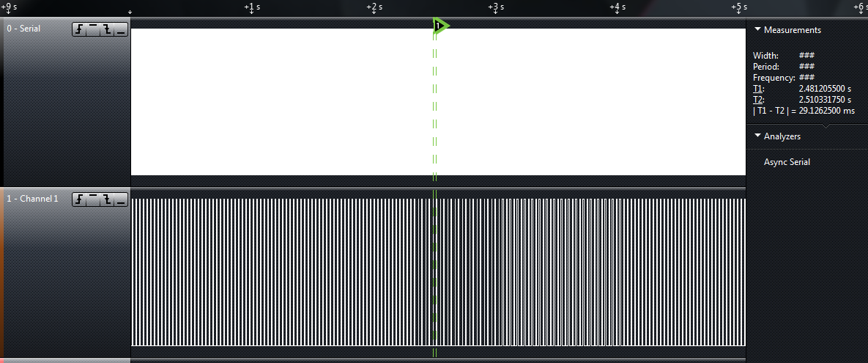This screenshot has width=868, height=363.
Task: Click the Frequency measurement label
Action: 774,78
